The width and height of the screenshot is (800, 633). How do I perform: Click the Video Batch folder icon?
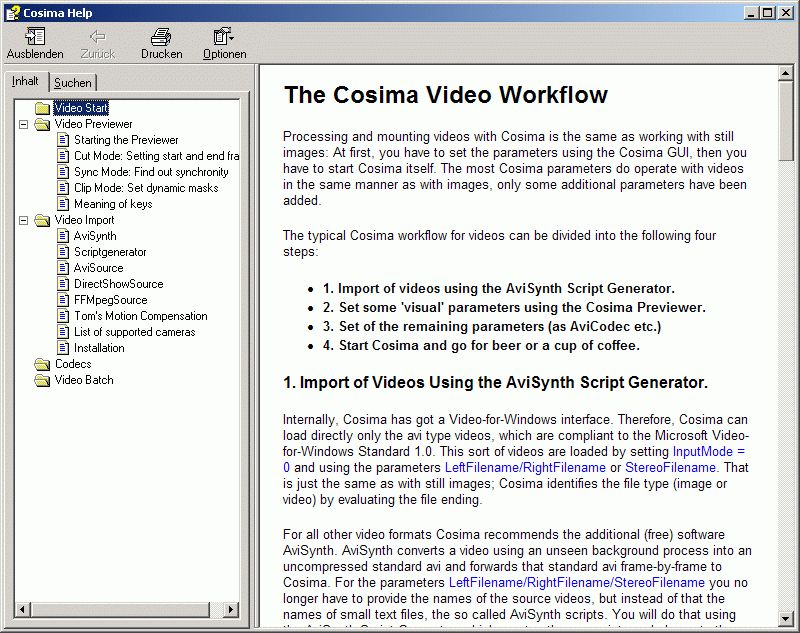coord(42,380)
